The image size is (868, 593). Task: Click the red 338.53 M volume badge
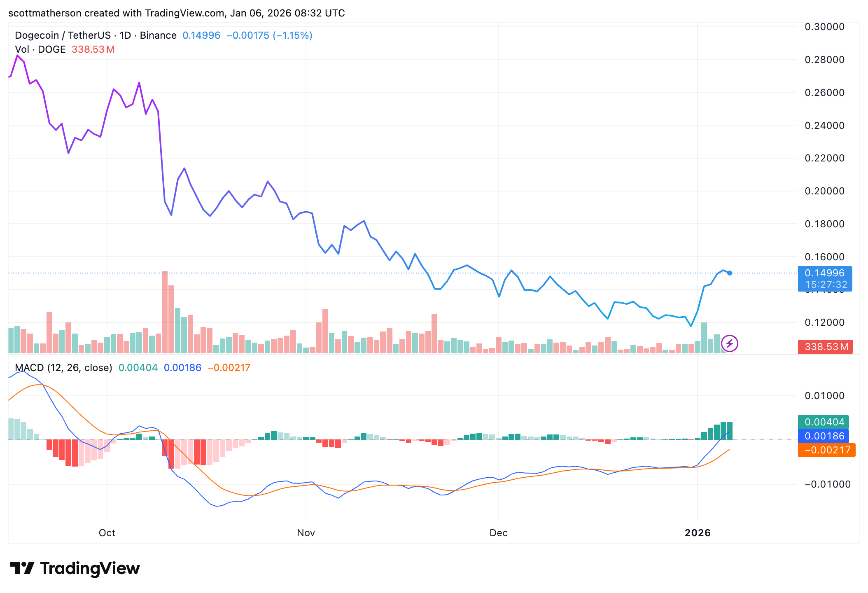tap(825, 347)
